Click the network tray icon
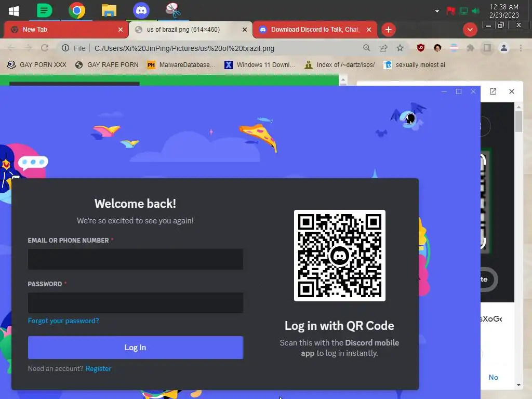532x399 pixels. [x=463, y=11]
